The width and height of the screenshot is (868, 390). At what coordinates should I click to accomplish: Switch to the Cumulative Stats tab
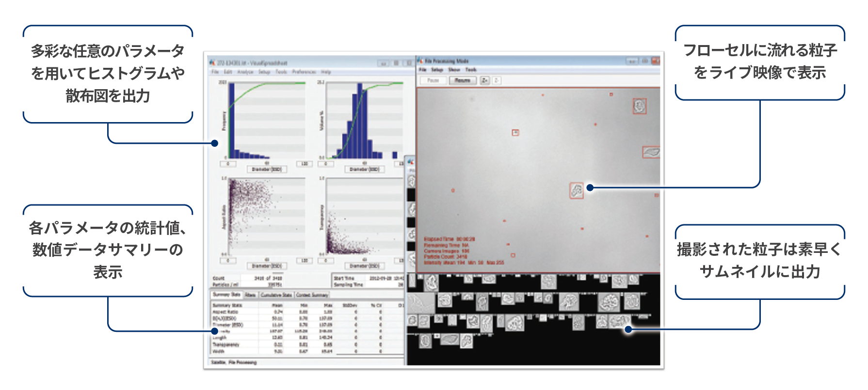pos(276,295)
